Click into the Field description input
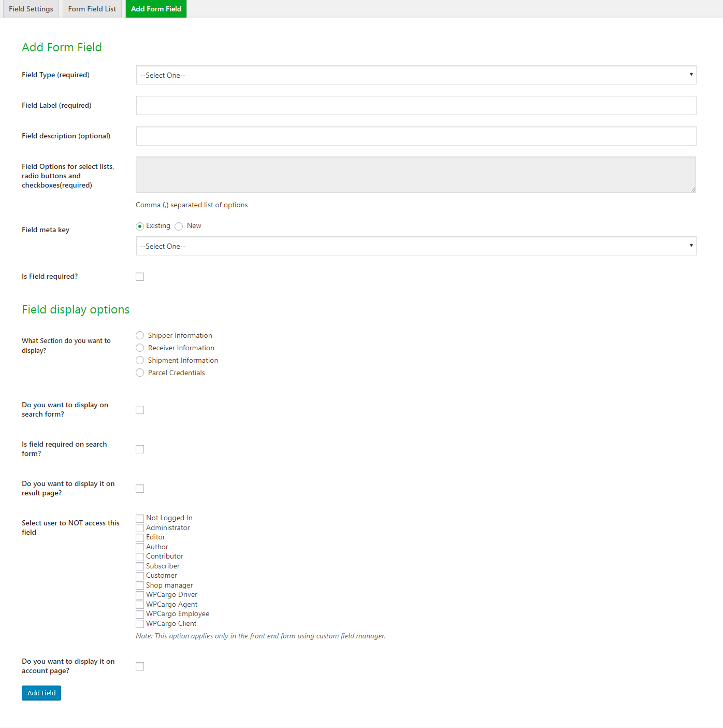Image resolution: width=723 pixels, height=728 pixels. click(x=416, y=136)
